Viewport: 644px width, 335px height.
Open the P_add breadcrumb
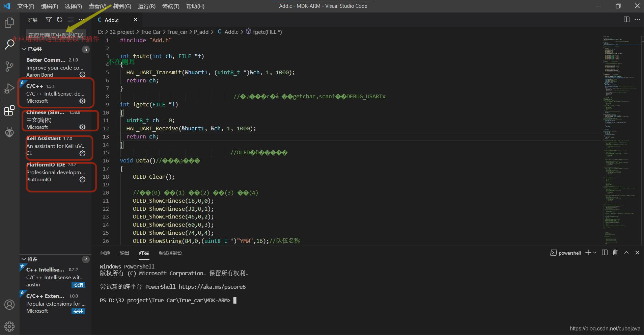point(201,32)
